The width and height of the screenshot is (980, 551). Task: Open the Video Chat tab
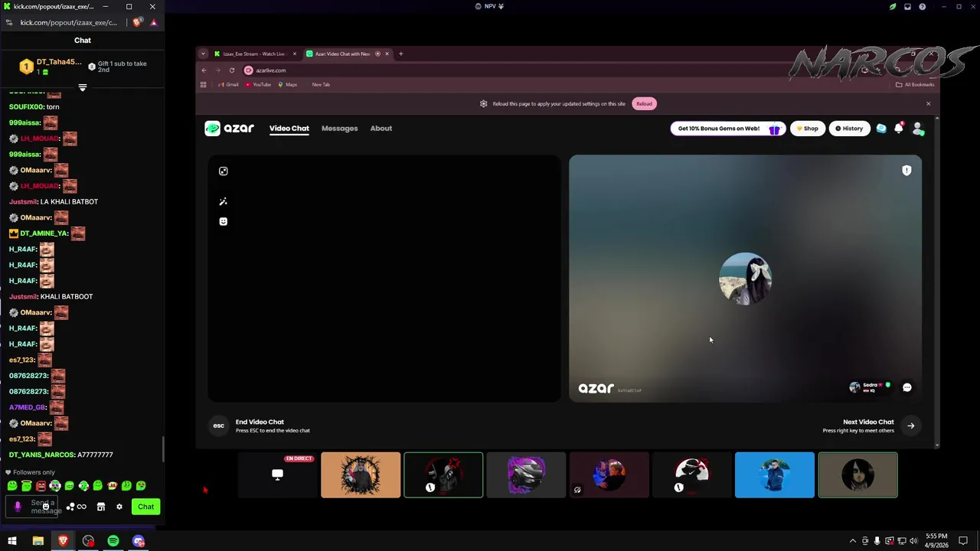pyautogui.click(x=289, y=129)
